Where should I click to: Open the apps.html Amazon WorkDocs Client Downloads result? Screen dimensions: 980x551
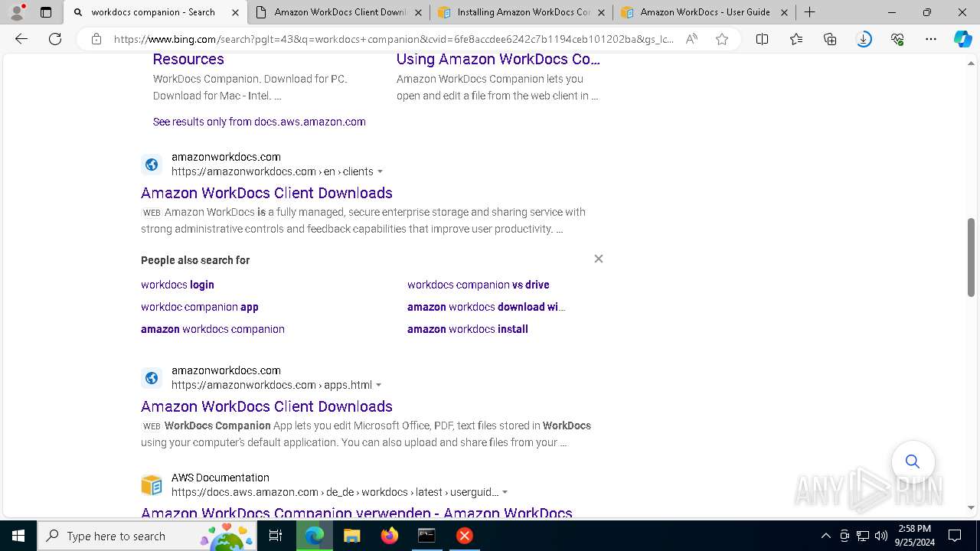(x=266, y=406)
